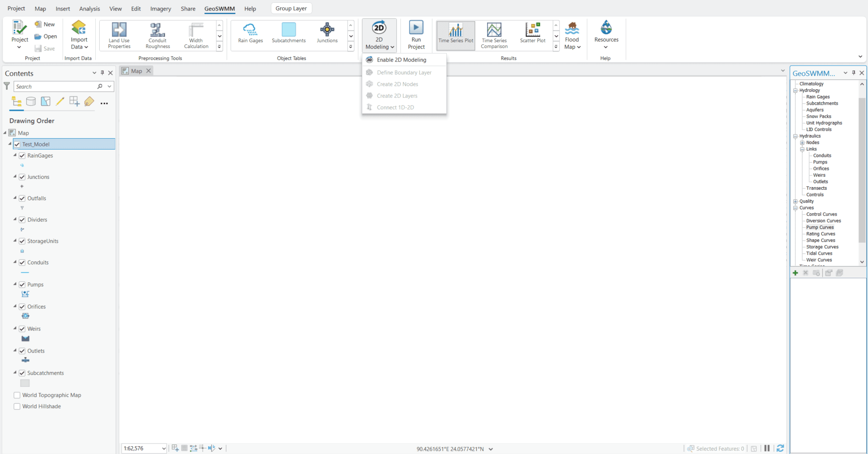
Task: Collapse the Curves section in GeoSWMM panel
Action: click(795, 208)
